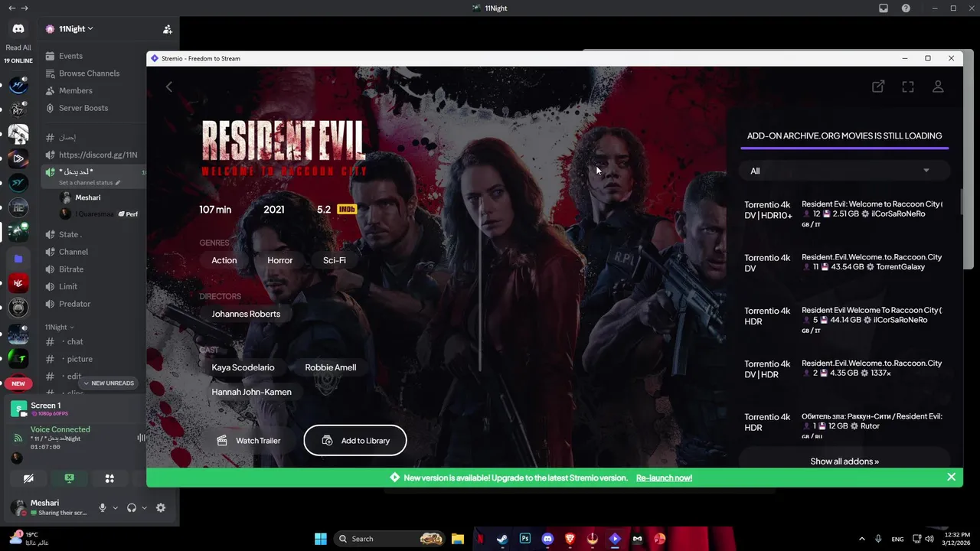Screen dimensions: 980x551
Task: Stop screen sharing in Discord
Action: click(x=69, y=478)
